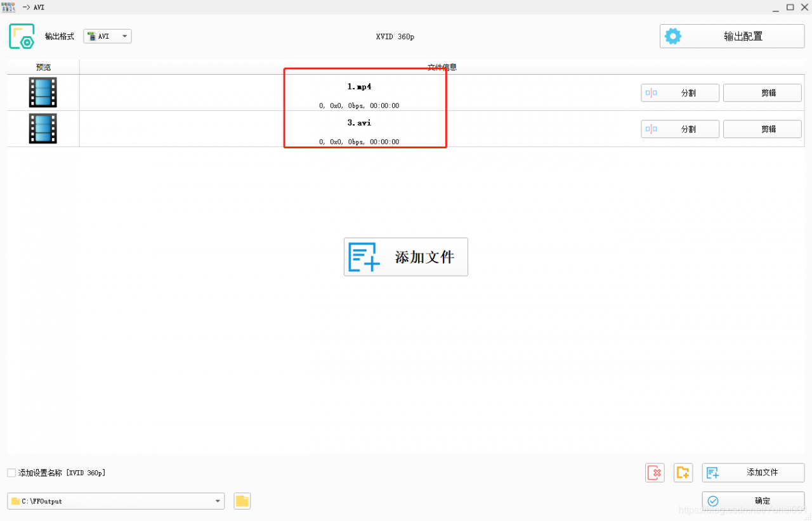
Task: Click the gear icon in 输出配置
Action: click(x=673, y=36)
